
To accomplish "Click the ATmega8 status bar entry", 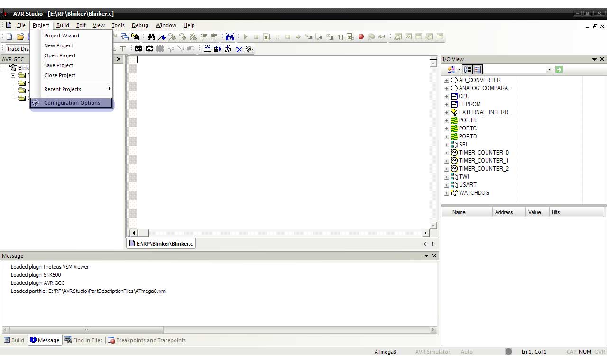I will 385,352.
